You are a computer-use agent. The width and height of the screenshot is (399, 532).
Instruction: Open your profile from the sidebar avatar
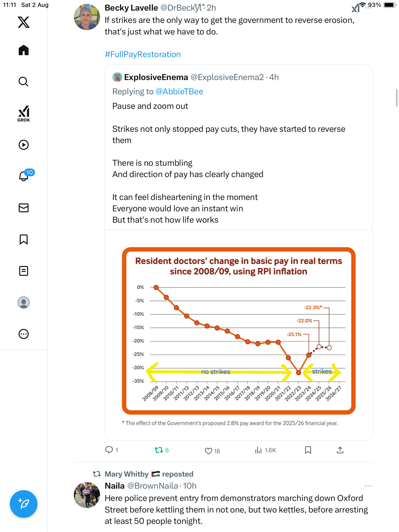tap(24, 302)
